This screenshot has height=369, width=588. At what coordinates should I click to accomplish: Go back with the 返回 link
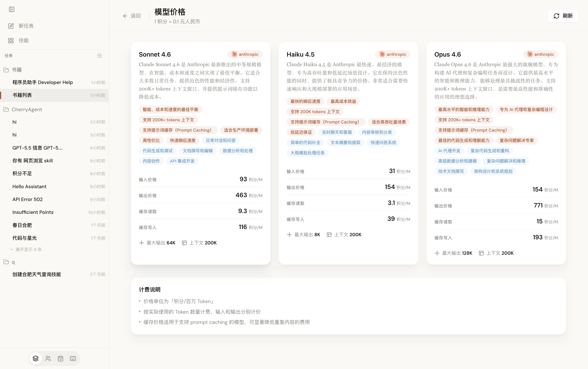132,16
